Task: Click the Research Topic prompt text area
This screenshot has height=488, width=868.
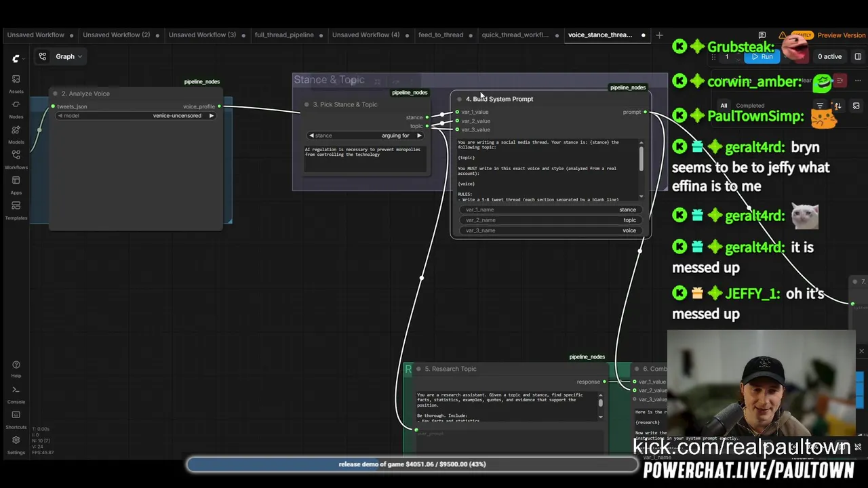Action: [x=506, y=407]
